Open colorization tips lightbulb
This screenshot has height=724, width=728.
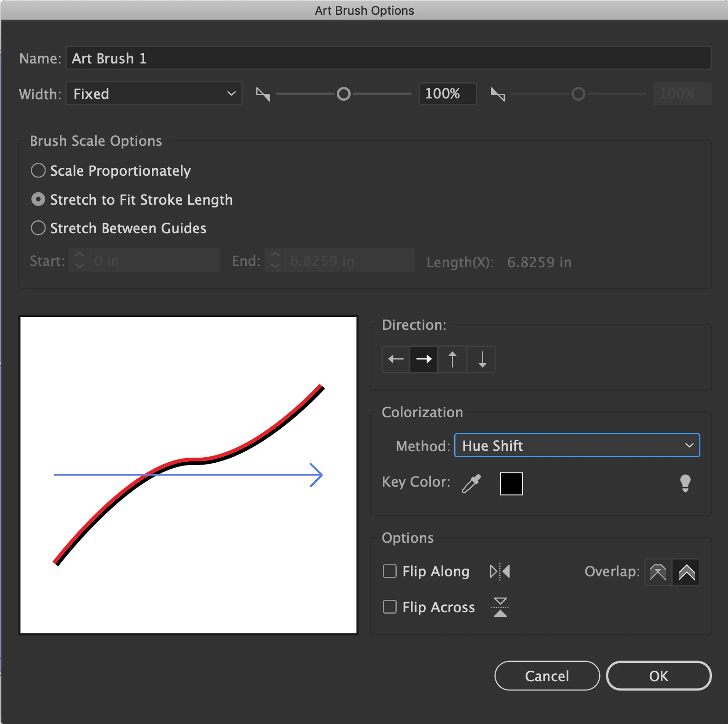(685, 483)
